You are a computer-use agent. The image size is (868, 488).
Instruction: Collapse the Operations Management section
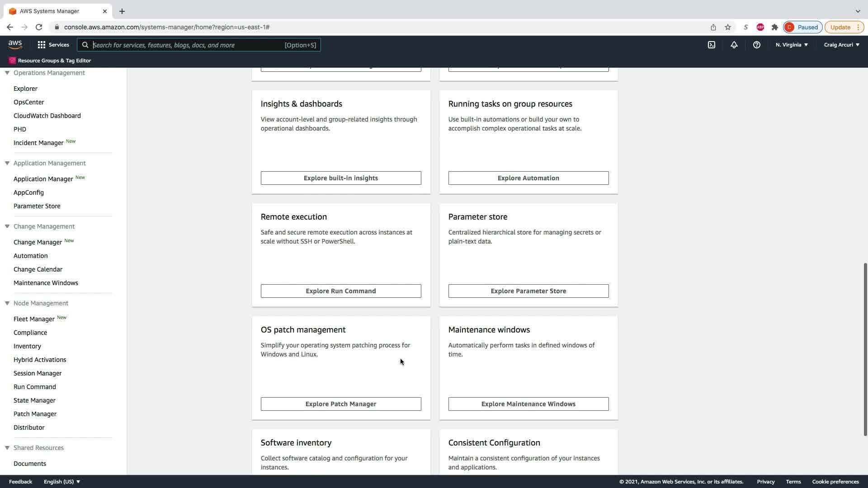[x=7, y=73]
